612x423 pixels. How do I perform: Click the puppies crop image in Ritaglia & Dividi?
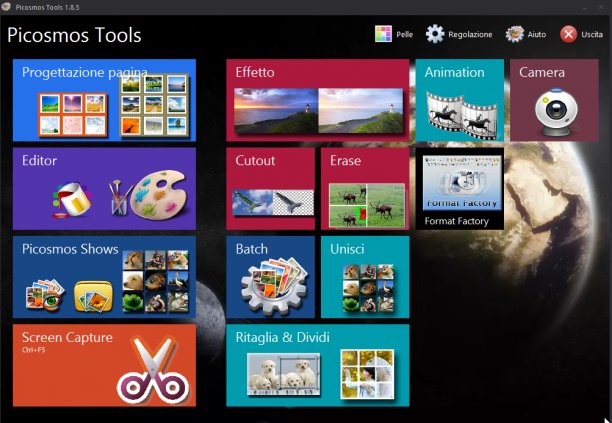tap(284, 374)
